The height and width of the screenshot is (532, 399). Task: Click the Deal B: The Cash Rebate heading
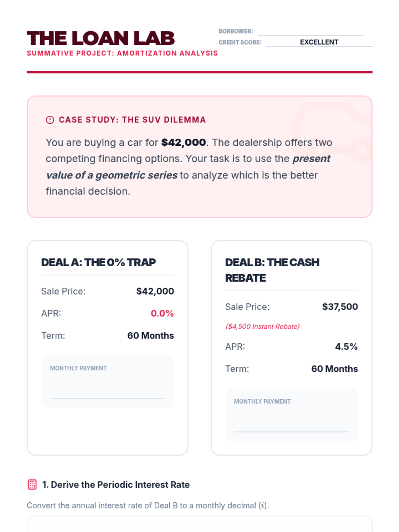pos(272,270)
